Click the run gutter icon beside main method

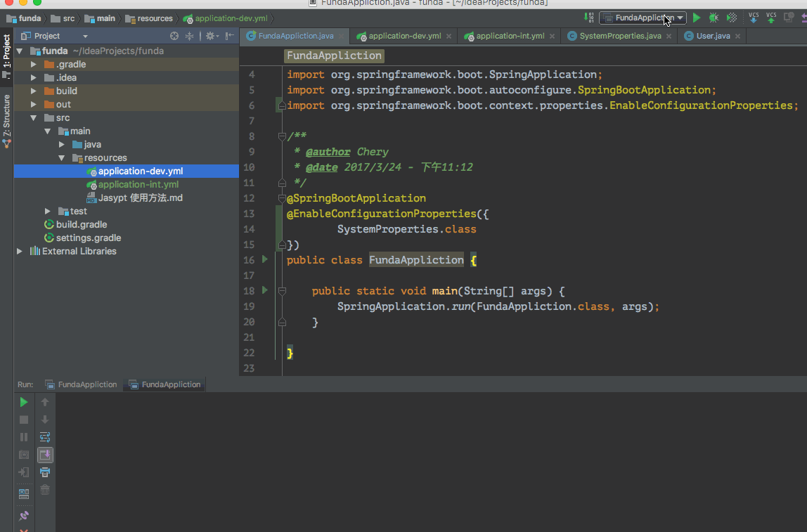coord(265,290)
